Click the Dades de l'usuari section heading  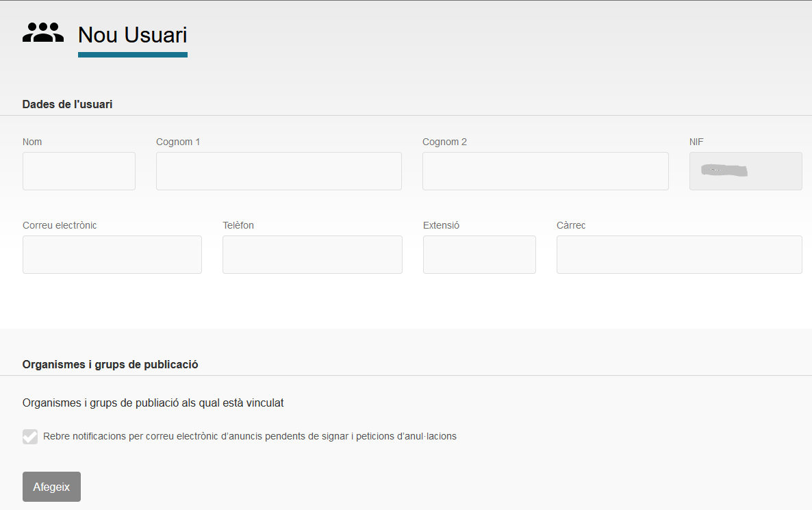[67, 104]
